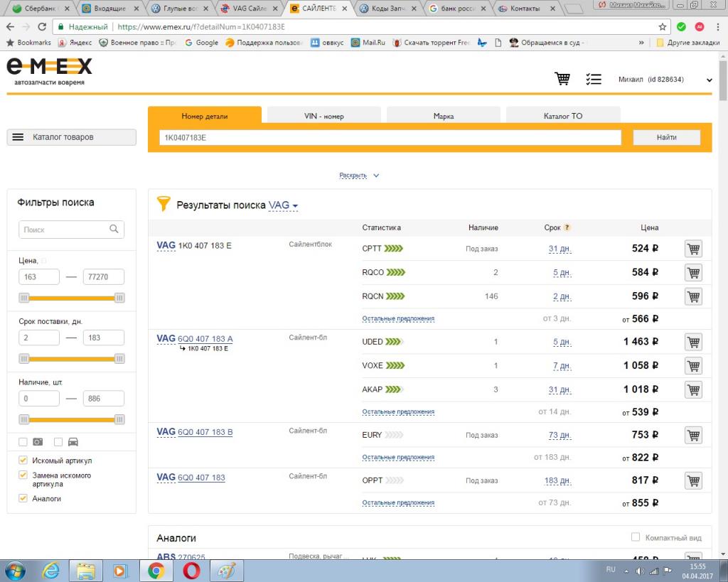Go back to previous page
The width and height of the screenshot is (728, 582).
(x=10, y=27)
